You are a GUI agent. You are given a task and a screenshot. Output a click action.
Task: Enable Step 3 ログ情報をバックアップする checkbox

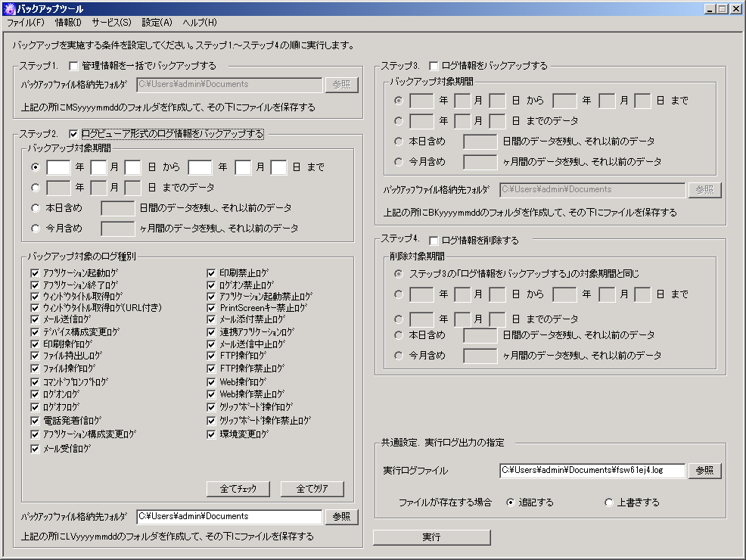(434, 66)
